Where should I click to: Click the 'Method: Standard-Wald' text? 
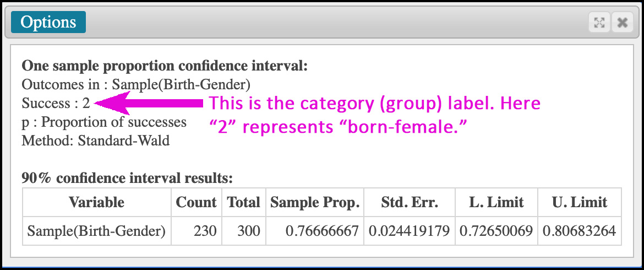pos(95,141)
